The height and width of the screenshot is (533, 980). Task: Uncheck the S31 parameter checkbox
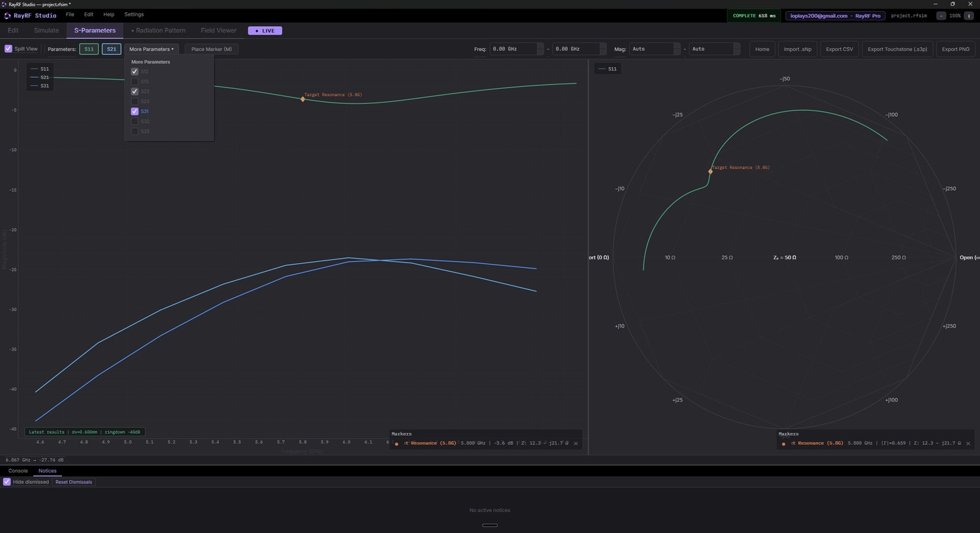135,112
